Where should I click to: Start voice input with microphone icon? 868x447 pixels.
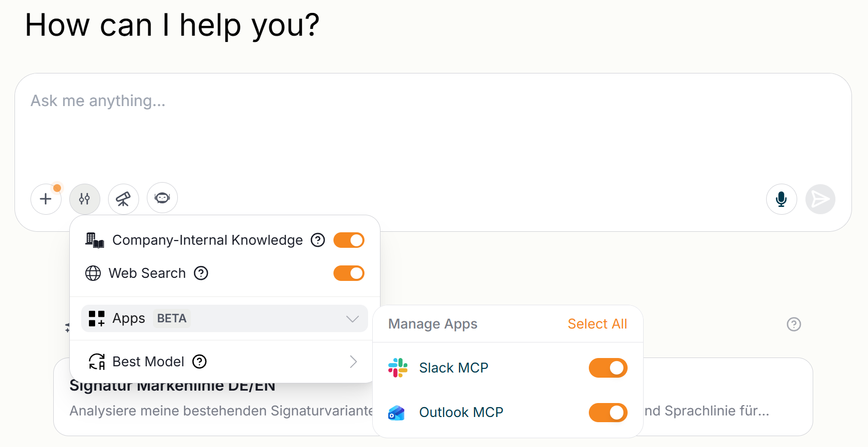coord(782,199)
